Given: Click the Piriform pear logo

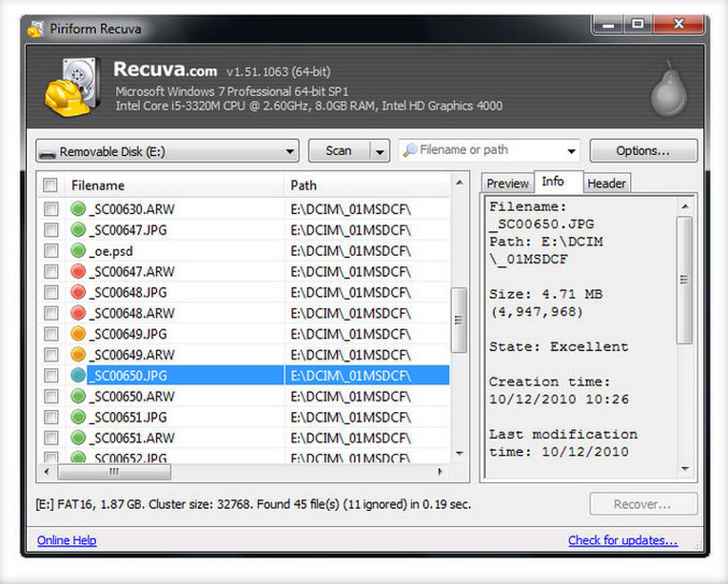Looking at the screenshot, I should [x=669, y=88].
